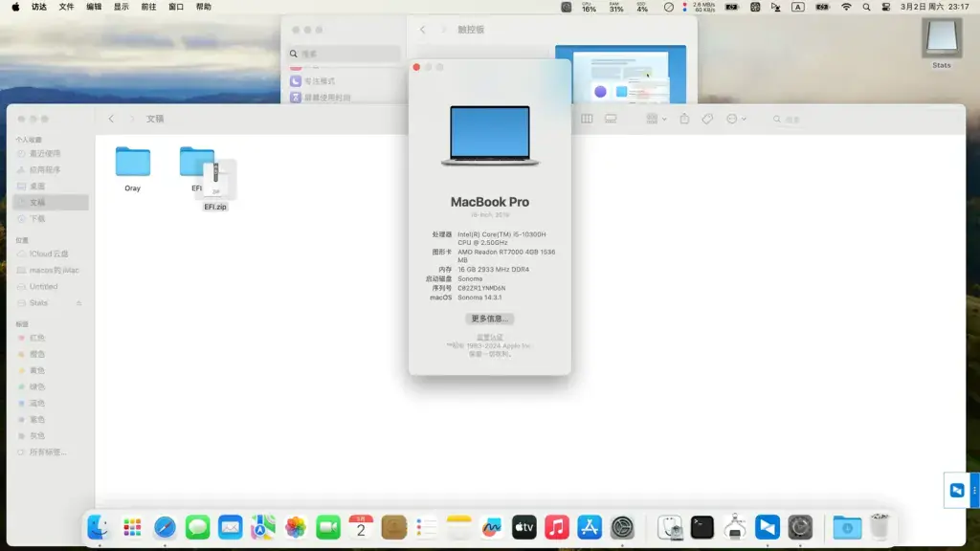Screen dimensions: 980x551
Task: Open Freeform app in the Dock
Action: pyautogui.click(x=492, y=527)
